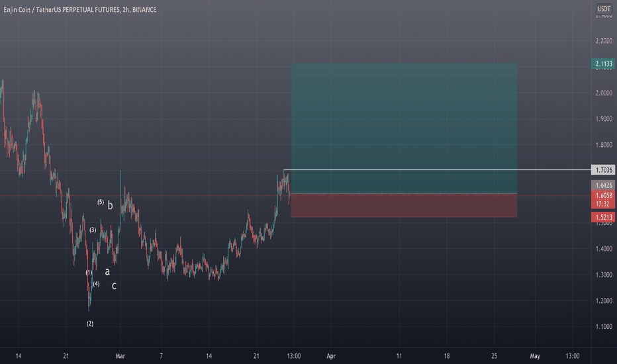This screenshot has height=364, width=617.
Task: Click the USDT currency button
Action: (x=604, y=9)
